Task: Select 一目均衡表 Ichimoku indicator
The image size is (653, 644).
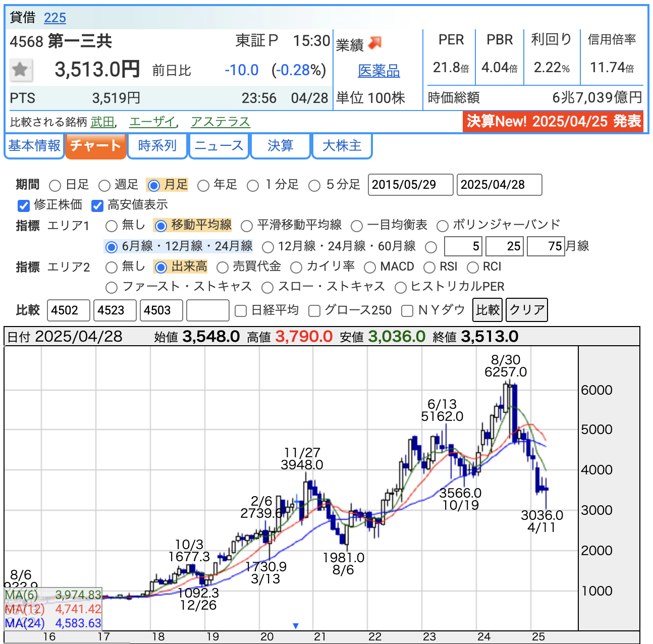Action: pos(357,226)
